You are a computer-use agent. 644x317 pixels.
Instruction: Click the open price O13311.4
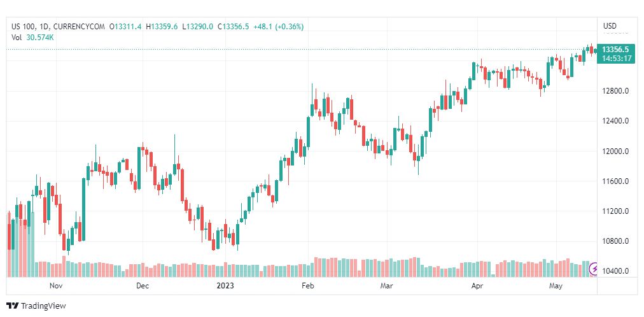click(x=126, y=27)
